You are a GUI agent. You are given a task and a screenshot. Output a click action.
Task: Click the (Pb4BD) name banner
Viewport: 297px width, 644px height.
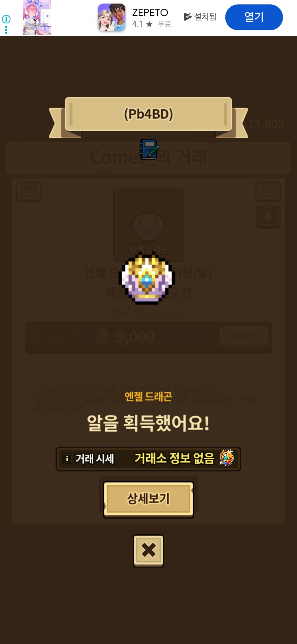148,114
